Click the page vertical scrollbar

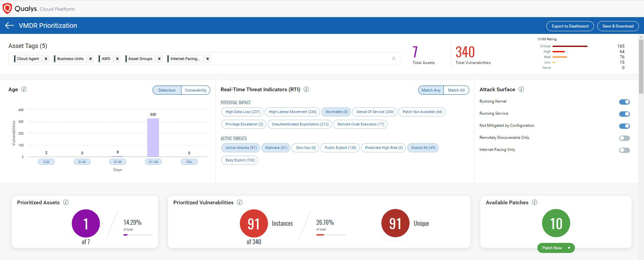click(641, 67)
